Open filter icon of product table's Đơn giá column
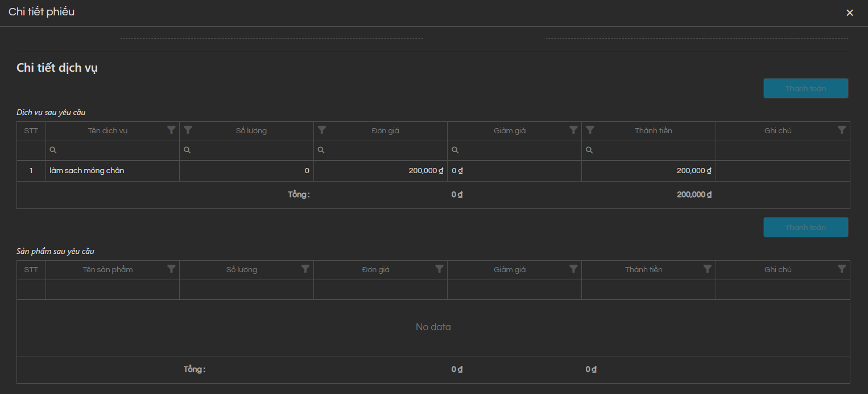868x394 pixels. coord(439,269)
